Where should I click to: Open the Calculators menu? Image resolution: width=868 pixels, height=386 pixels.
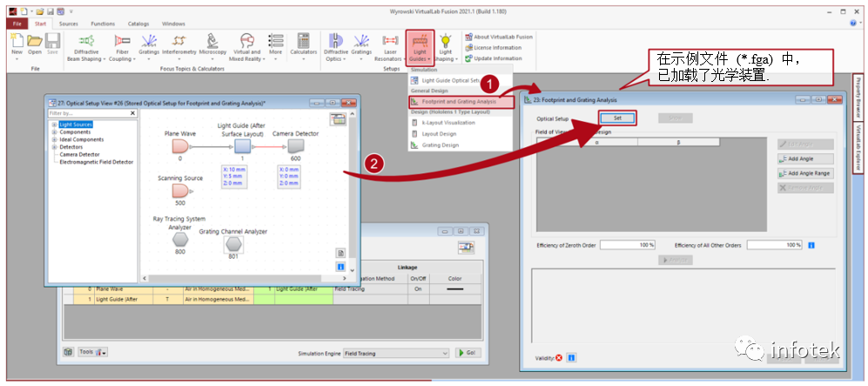pos(303,47)
